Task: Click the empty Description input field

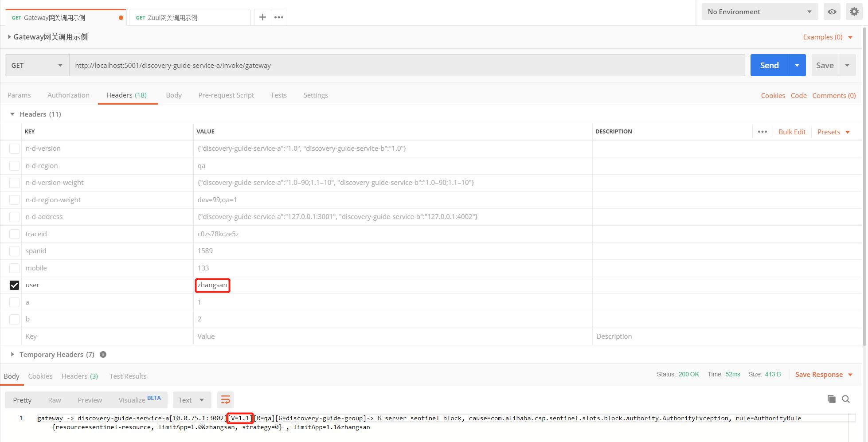Action: coord(726,336)
